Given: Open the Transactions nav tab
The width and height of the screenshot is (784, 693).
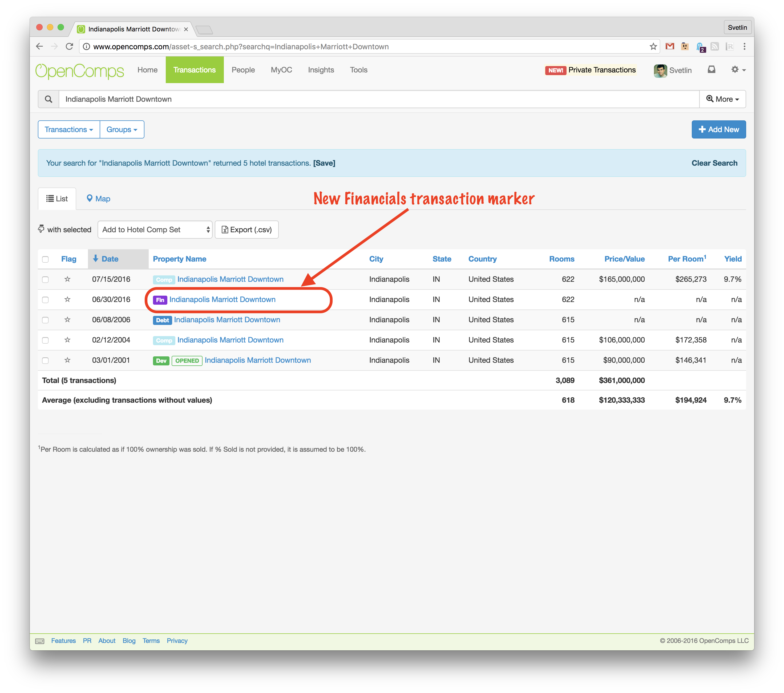Looking at the screenshot, I should pyautogui.click(x=195, y=70).
